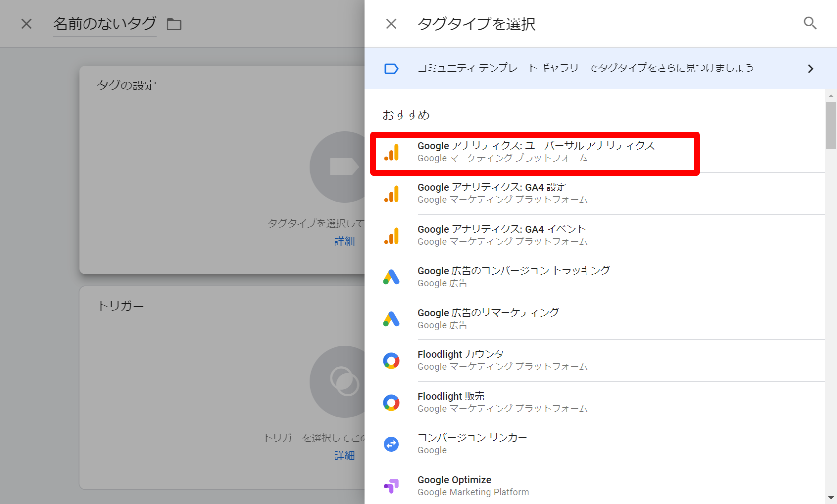Image resolution: width=837 pixels, height=504 pixels.
Task: Click Universal Analytics bar chart icon
Action: [x=391, y=152]
